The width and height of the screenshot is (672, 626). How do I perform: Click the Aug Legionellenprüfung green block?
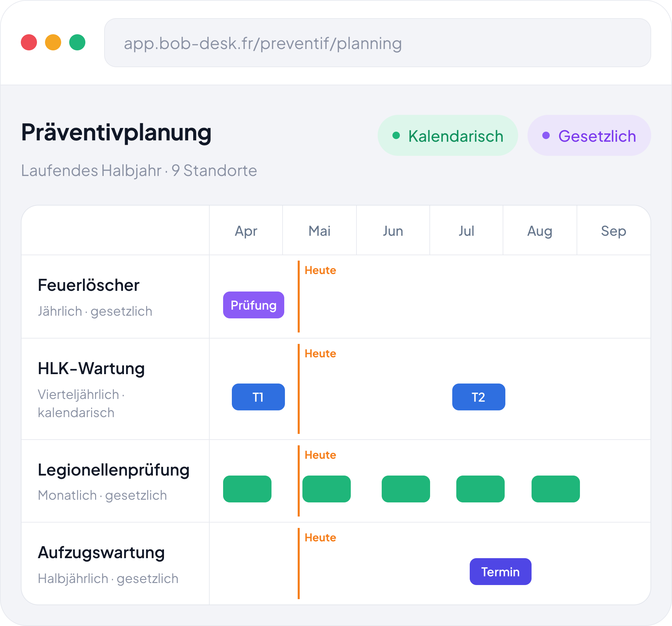point(555,489)
